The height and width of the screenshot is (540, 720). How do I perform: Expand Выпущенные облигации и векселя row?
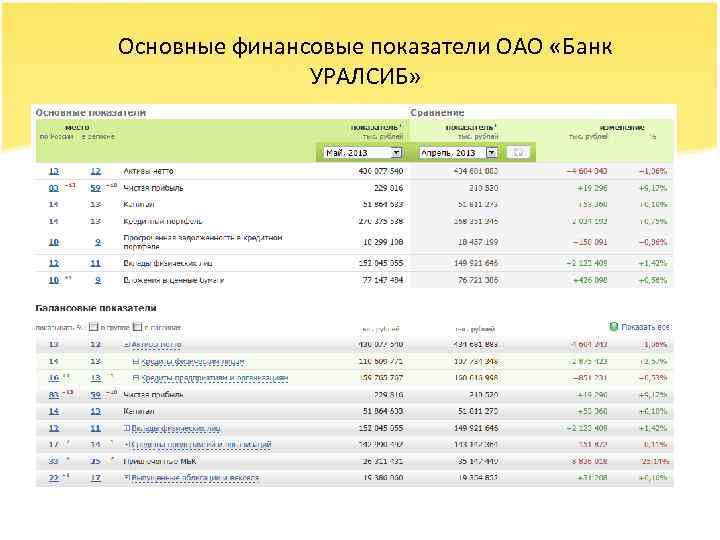pyautogui.click(x=128, y=478)
